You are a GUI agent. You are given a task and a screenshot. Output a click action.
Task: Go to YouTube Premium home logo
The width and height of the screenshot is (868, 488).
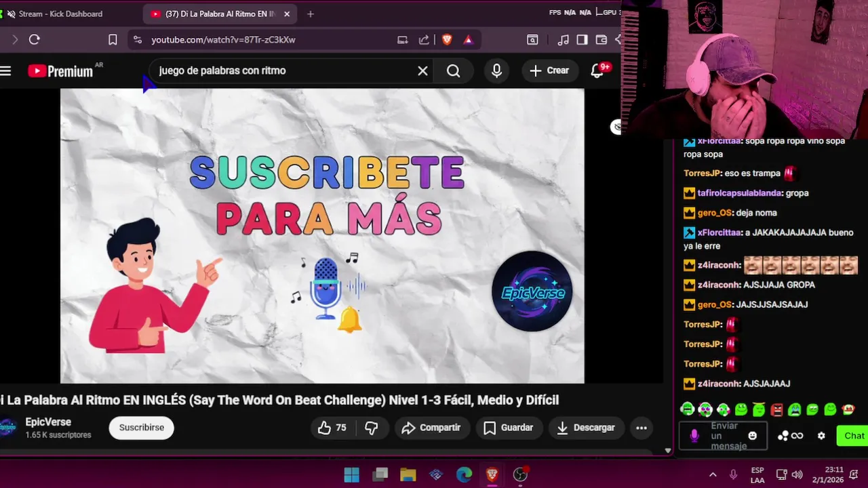pyautogui.click(x=60, y=71)
